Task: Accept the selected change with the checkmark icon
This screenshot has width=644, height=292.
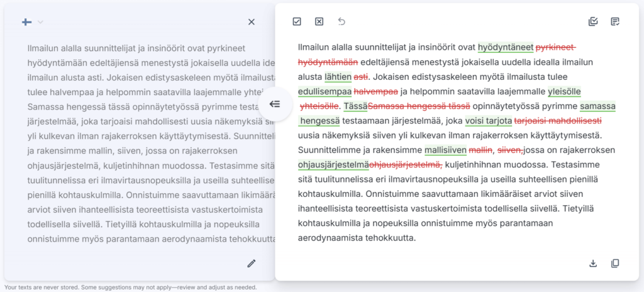Action: click(x=297, y=21)
